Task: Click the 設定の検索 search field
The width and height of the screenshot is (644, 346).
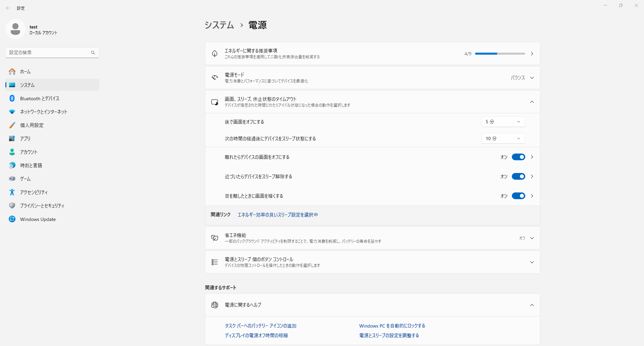Action: click(x=49, y=53)
